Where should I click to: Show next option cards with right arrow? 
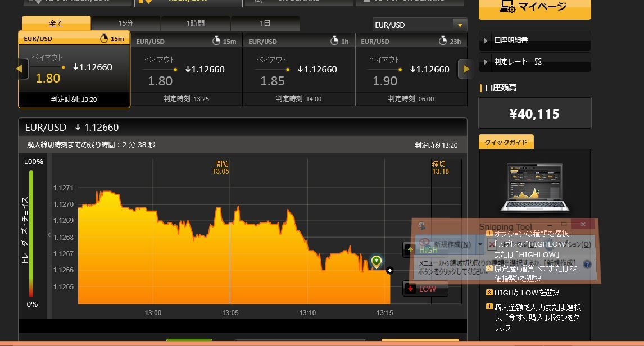466,69
